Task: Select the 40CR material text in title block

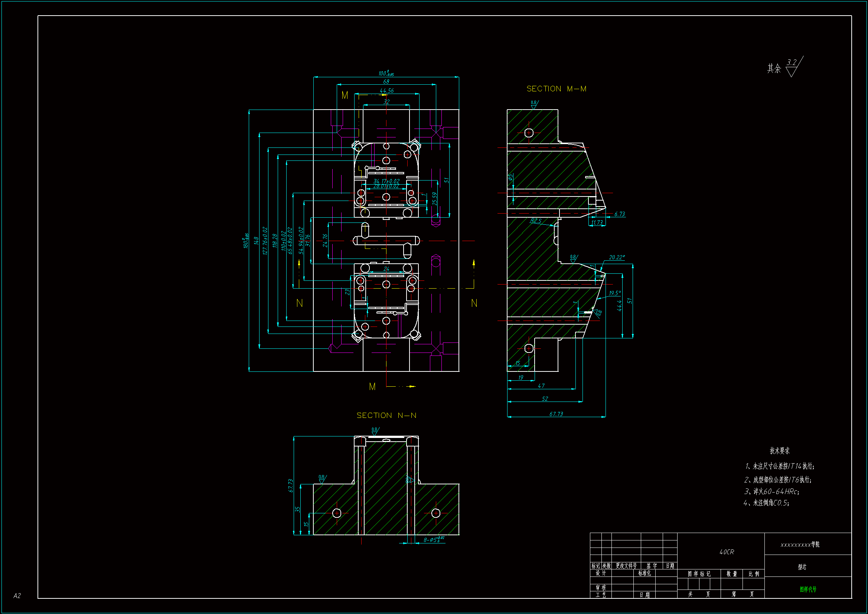Action: 726,552
